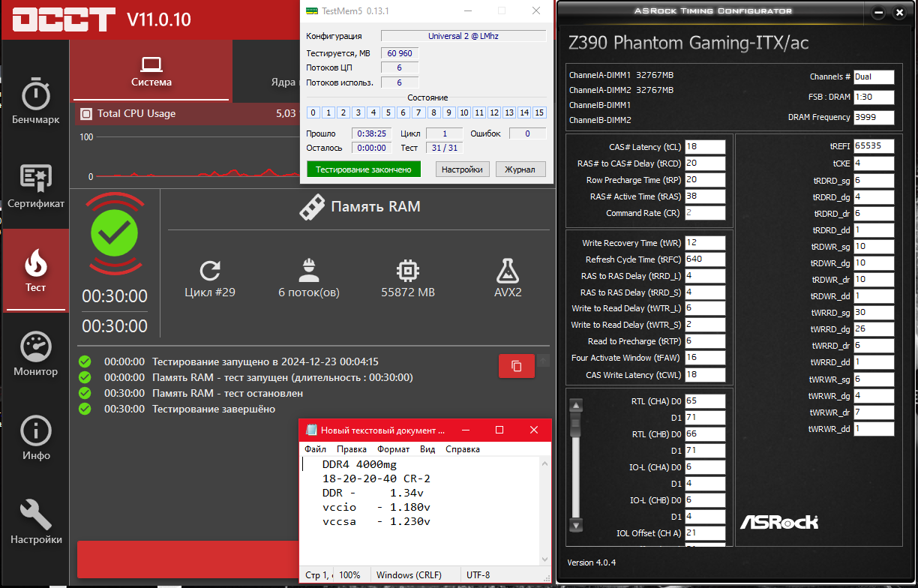Click the tWRRD_sg field showing 30
This screenshot has height=588, width=918.
click(x=874, y=312)
